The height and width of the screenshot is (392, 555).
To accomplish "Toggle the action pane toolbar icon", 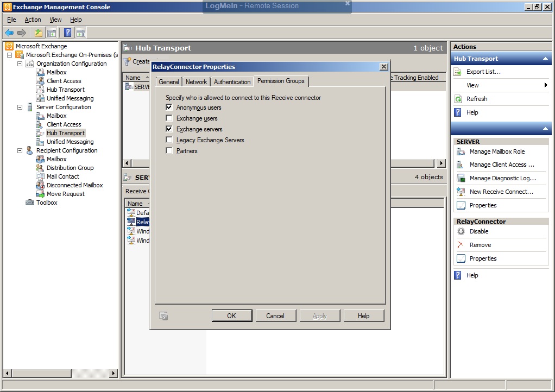I will [81, 33].
